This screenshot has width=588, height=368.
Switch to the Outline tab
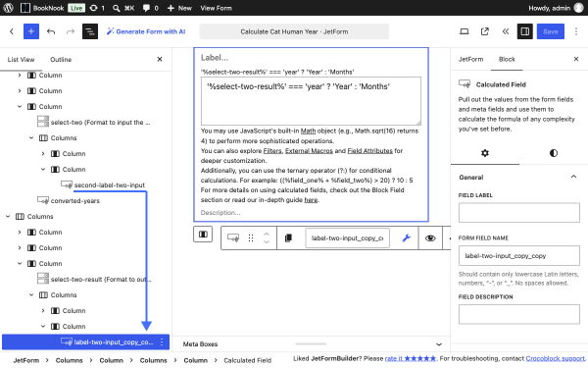pyautogui.click(x=61, y=59)
